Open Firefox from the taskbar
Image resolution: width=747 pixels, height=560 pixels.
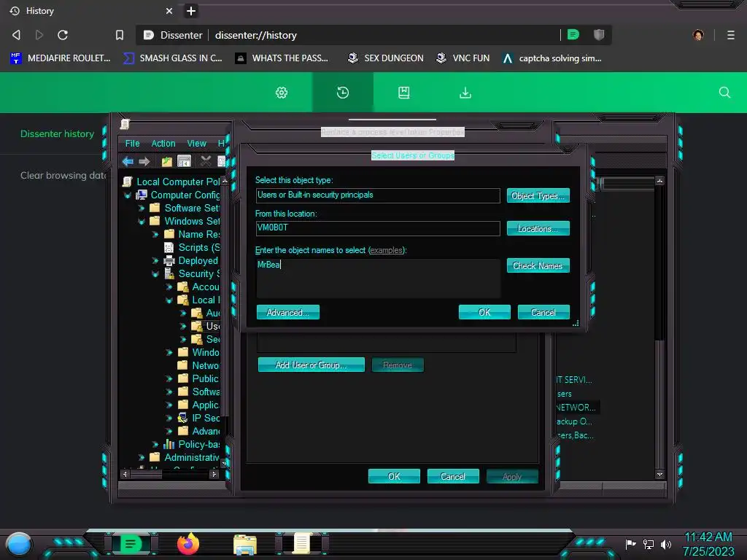tap(188, 544)
